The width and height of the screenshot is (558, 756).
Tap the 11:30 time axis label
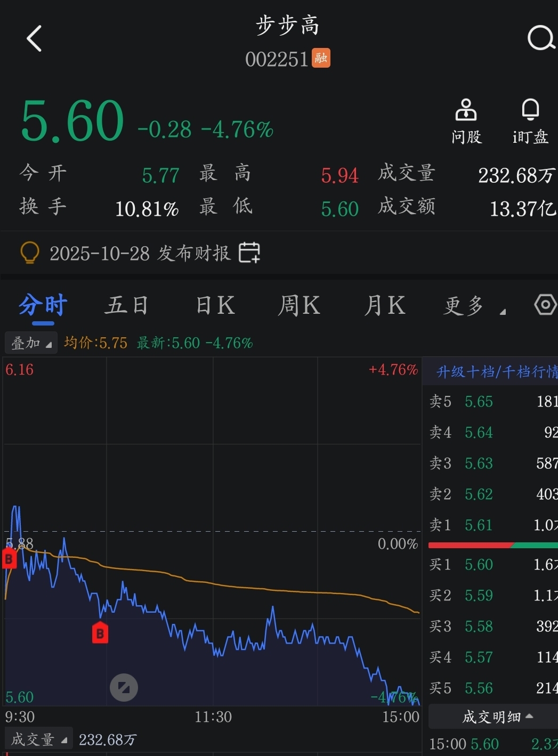pos(213,717)
